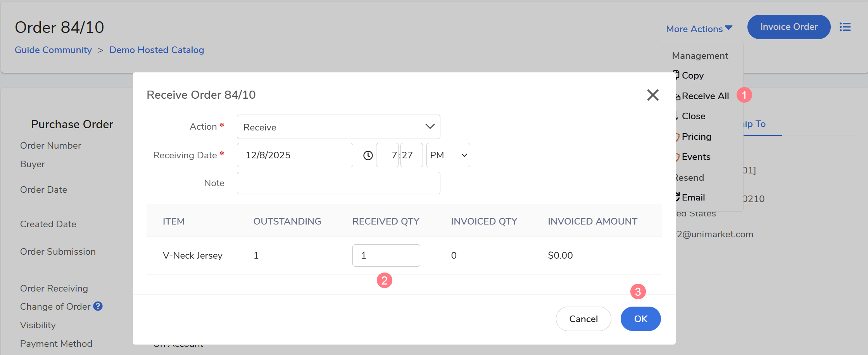Expand the Action dropdown set to Receive
Viewport: 868px width, 355px height.
pos(338,127)
